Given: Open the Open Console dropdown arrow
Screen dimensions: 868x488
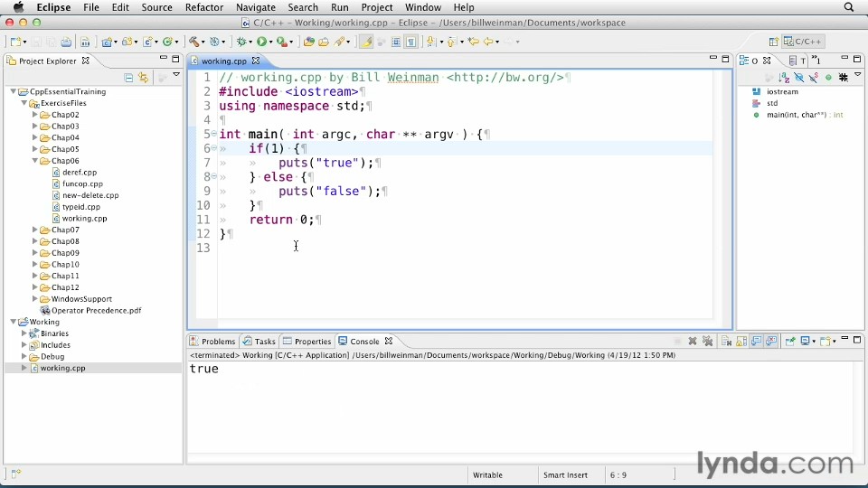Looking at the screenshot, I should [834, 342].
